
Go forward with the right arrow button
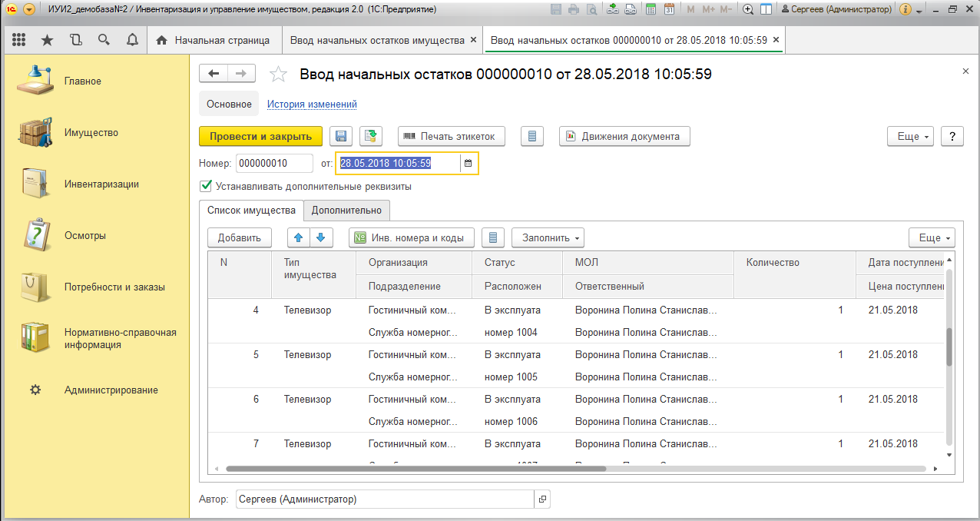coord(241,73)
